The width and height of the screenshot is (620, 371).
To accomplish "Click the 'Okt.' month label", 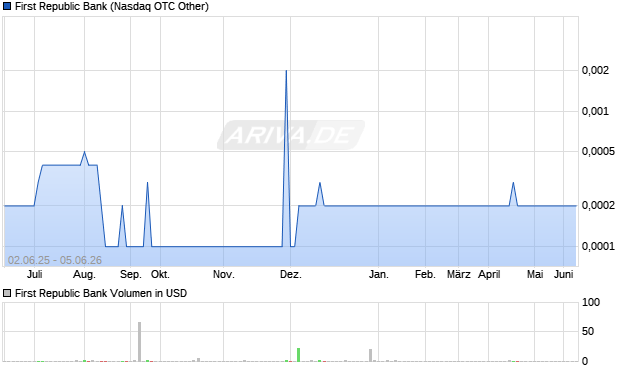I will [x=160, y=274].
